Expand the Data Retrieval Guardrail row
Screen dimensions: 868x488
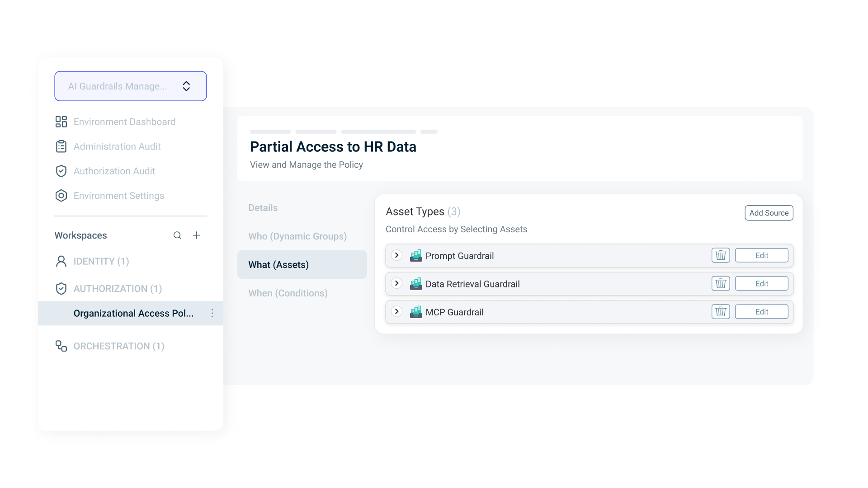[x=397, y=283]
